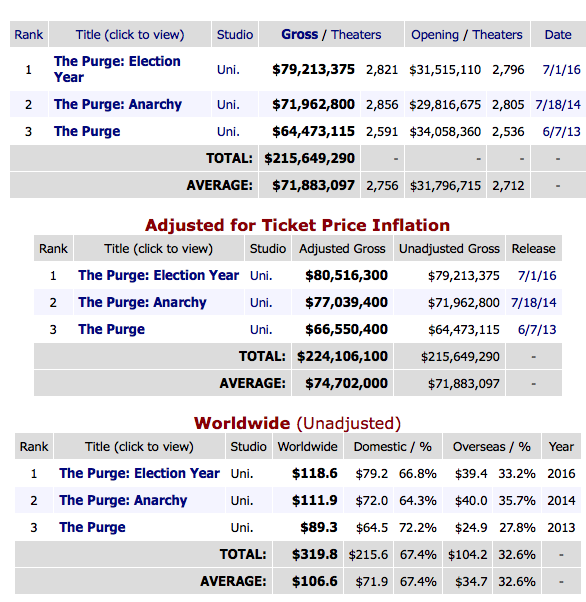This screenshot has height=602, width=586.
Task: Open The Purge: Election Year in Worldwide table
Action: 139,473
